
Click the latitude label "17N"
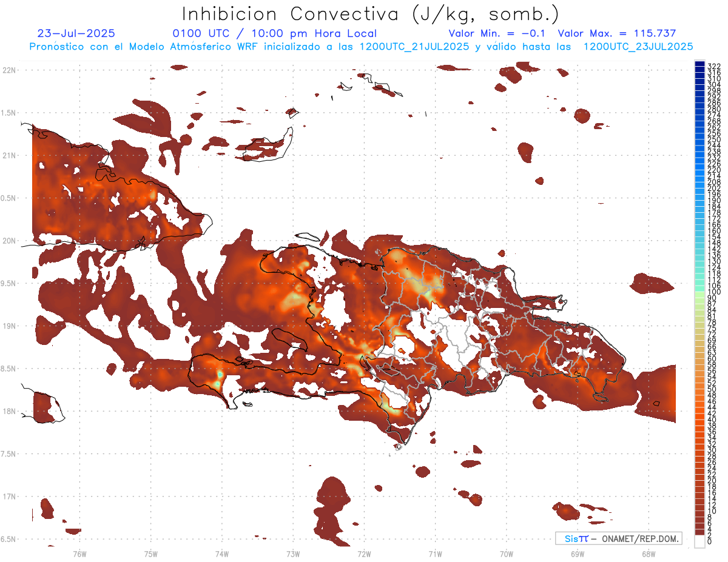[8, 496]
